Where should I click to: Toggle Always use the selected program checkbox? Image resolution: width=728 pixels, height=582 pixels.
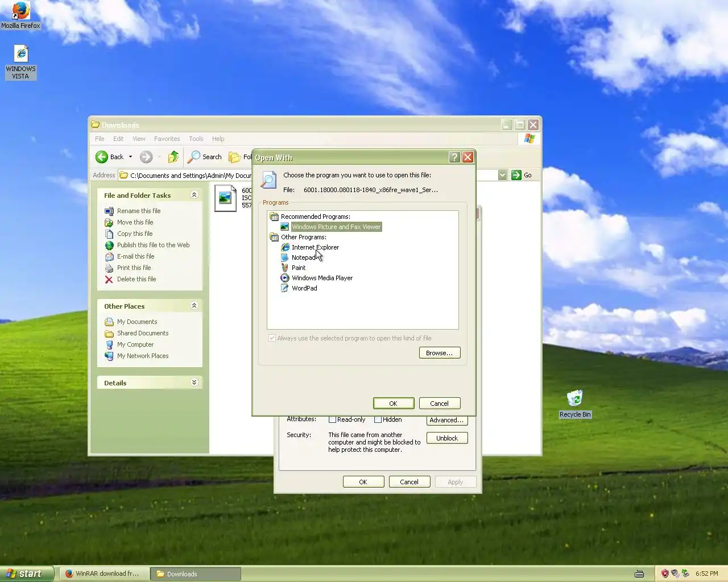(x=272, y=338)
